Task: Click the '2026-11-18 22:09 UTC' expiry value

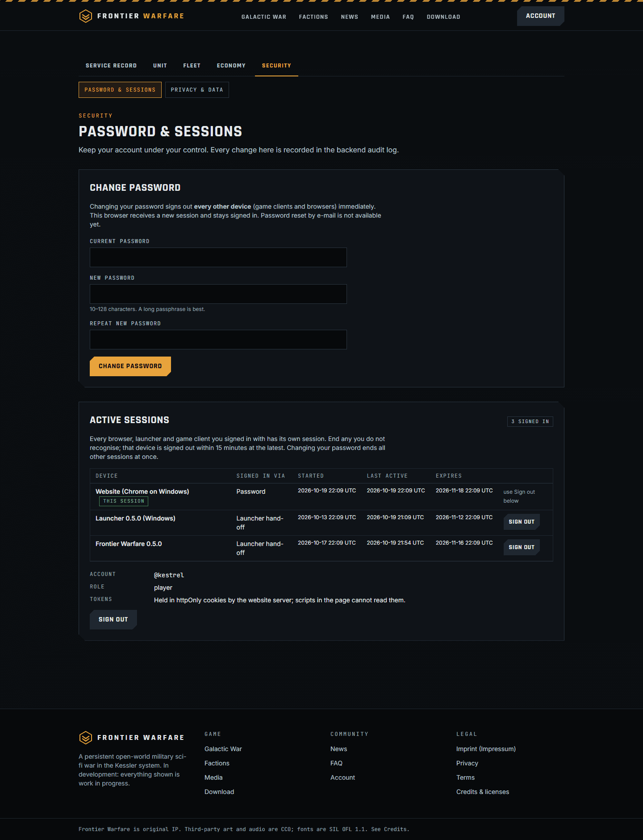Action: pyautogui.click(x=464, y=491)
